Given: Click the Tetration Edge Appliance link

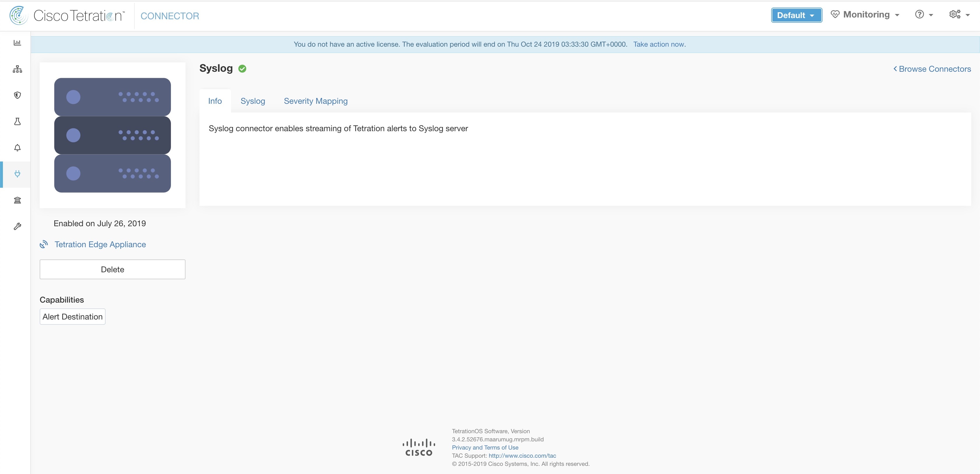Looking at the screenshot, I should (x=101, y=244).
